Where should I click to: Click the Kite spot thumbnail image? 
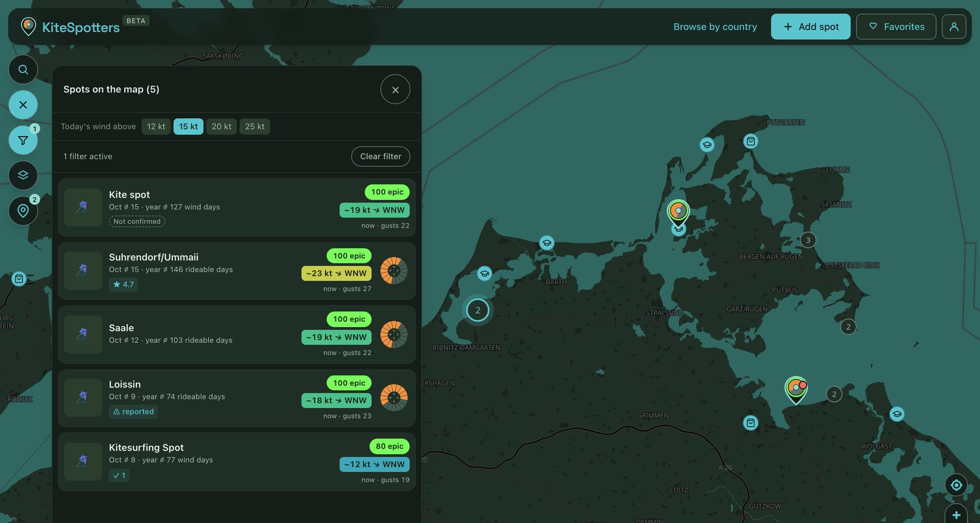(x=83, y=207)
